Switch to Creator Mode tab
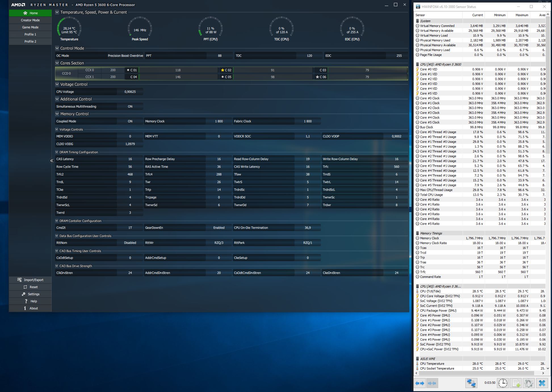The width and height of the screenshot is (552, 392). [x=30, y=20]
